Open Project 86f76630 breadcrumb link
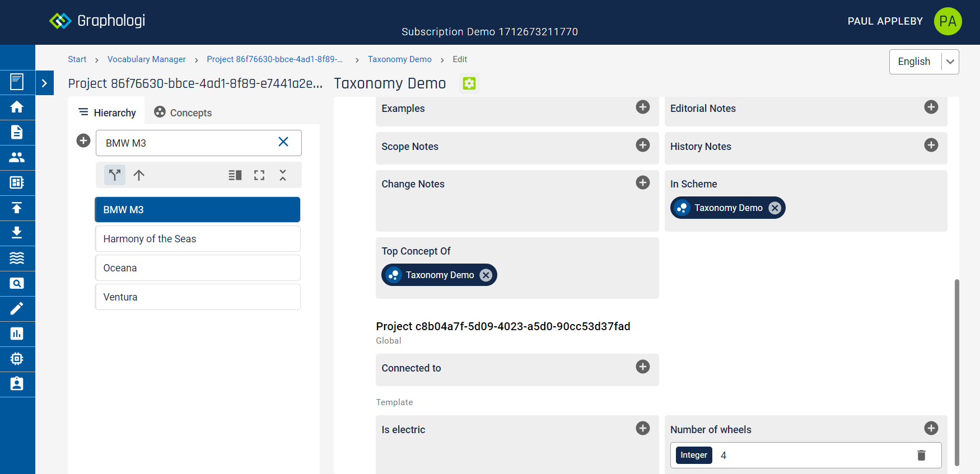980x474 pixels. coord(274,59)
